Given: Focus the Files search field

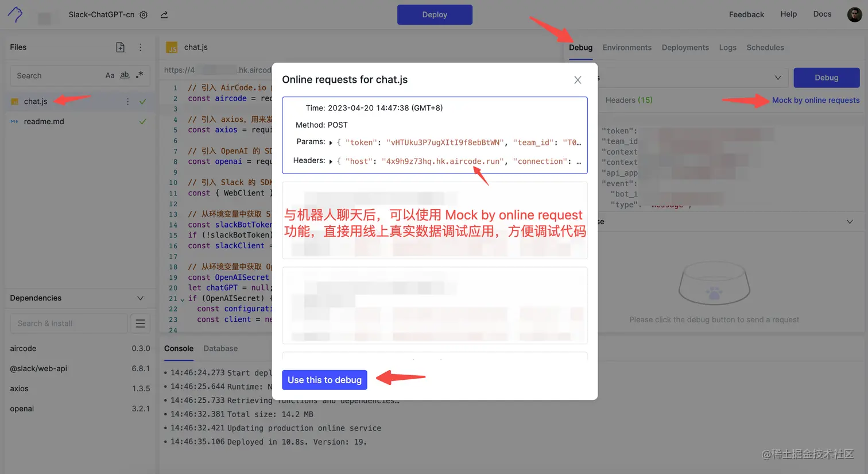Looking at the screenshot, I should tap(57, 75).
